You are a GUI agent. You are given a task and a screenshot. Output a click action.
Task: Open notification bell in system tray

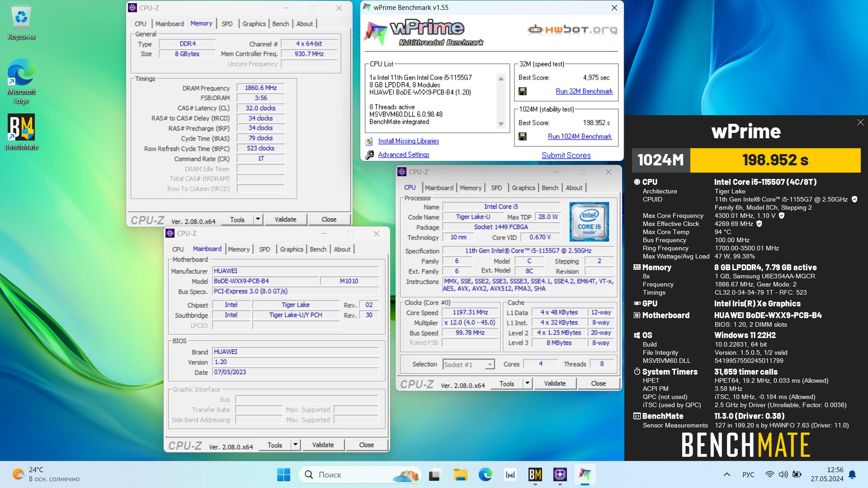(852, 474)
